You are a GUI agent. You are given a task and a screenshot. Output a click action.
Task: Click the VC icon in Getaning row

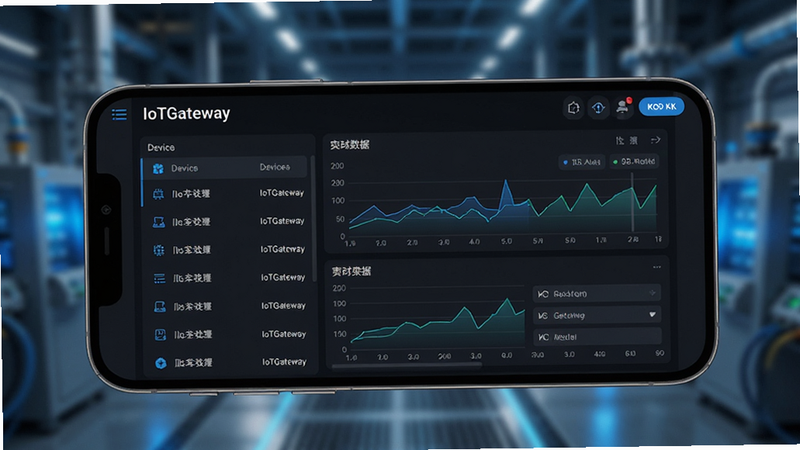[x=543, y=316]
